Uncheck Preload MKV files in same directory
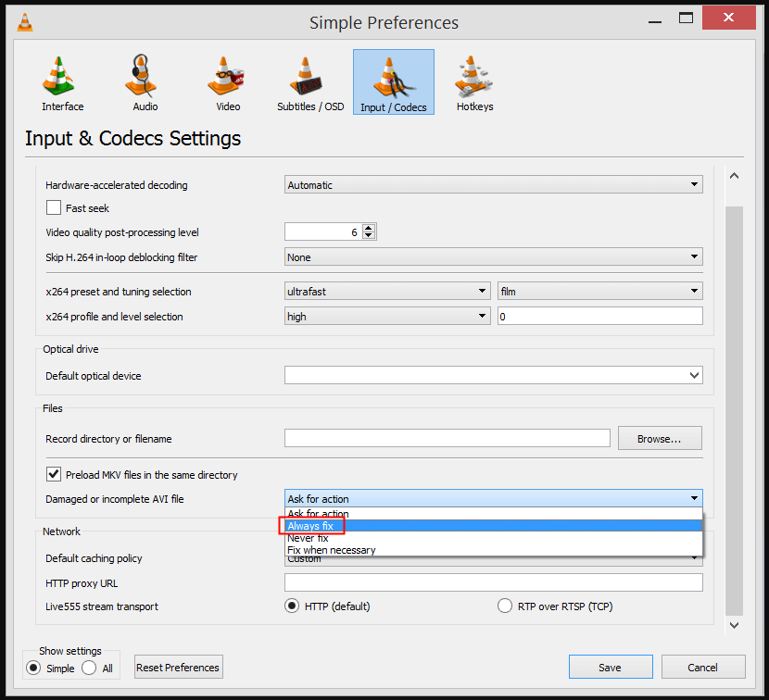Image resolution: width=769 pixels, height=700 pixels. point(54,475)
